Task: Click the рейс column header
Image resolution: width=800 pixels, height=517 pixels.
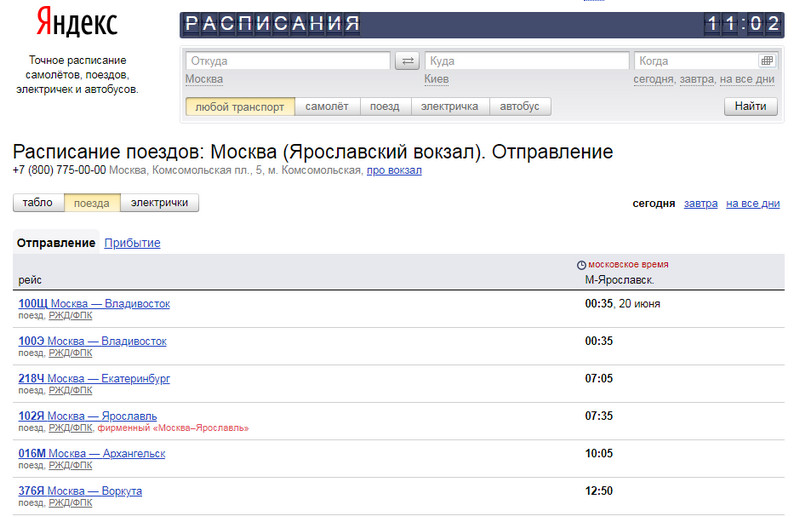Action: 30,280
